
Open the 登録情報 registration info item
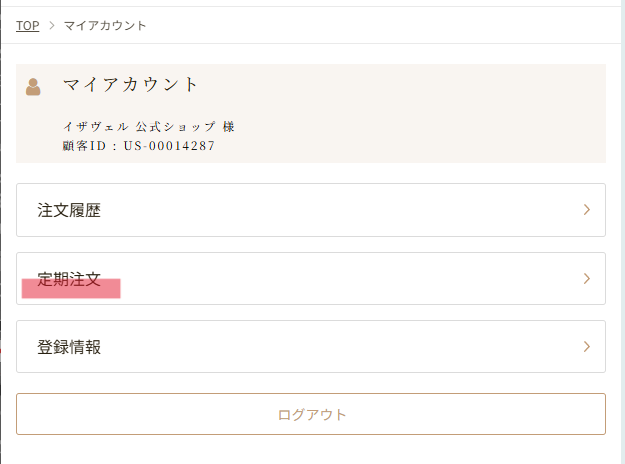(69, 347)
